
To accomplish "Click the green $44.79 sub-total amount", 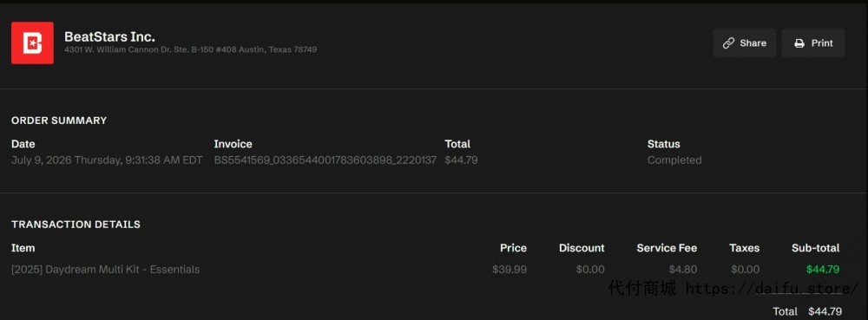I will pos(823,270).
